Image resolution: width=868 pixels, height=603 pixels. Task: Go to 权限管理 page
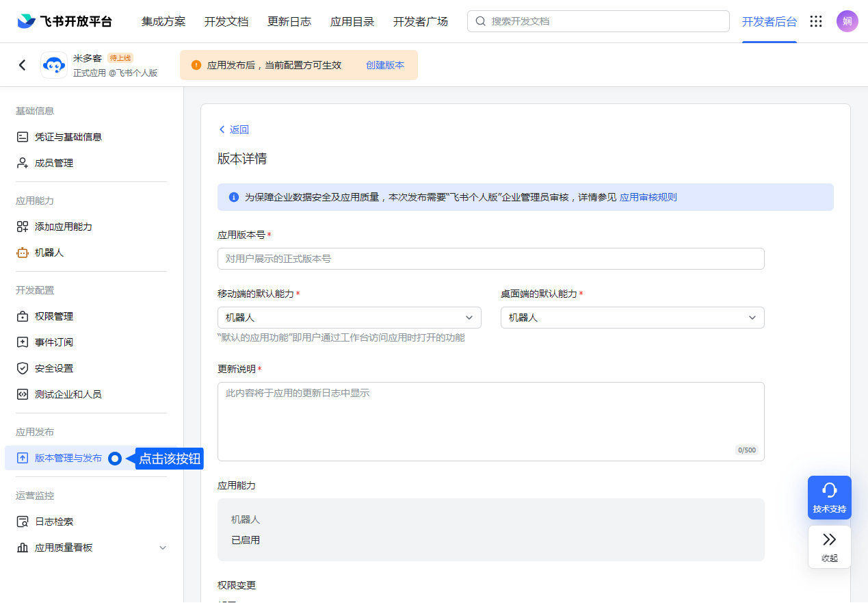coord(53,316)
